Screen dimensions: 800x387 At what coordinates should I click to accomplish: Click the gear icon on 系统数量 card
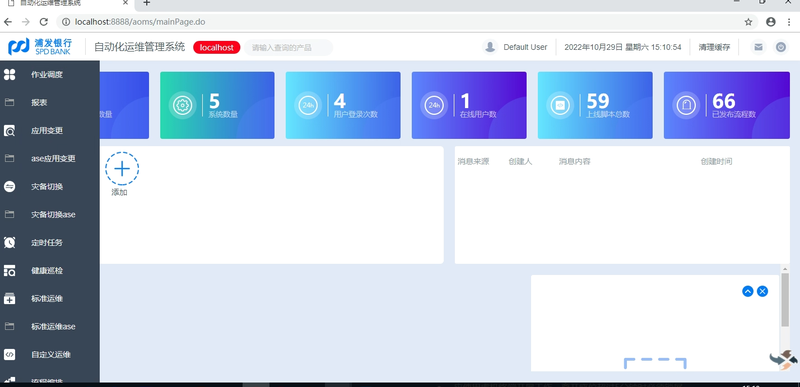pos(182,105)
